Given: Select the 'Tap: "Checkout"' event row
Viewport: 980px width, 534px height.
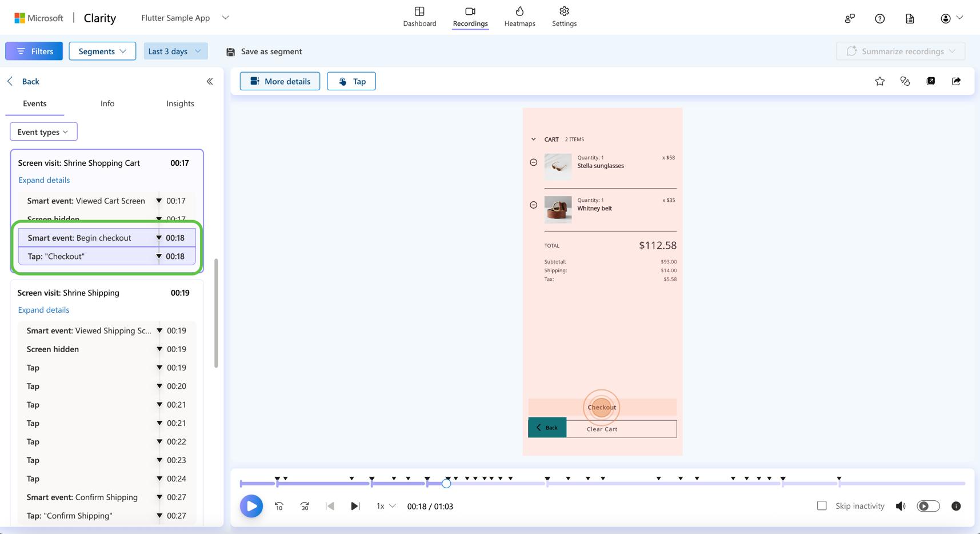Looking at the screenshot, I should pos(107,256).
